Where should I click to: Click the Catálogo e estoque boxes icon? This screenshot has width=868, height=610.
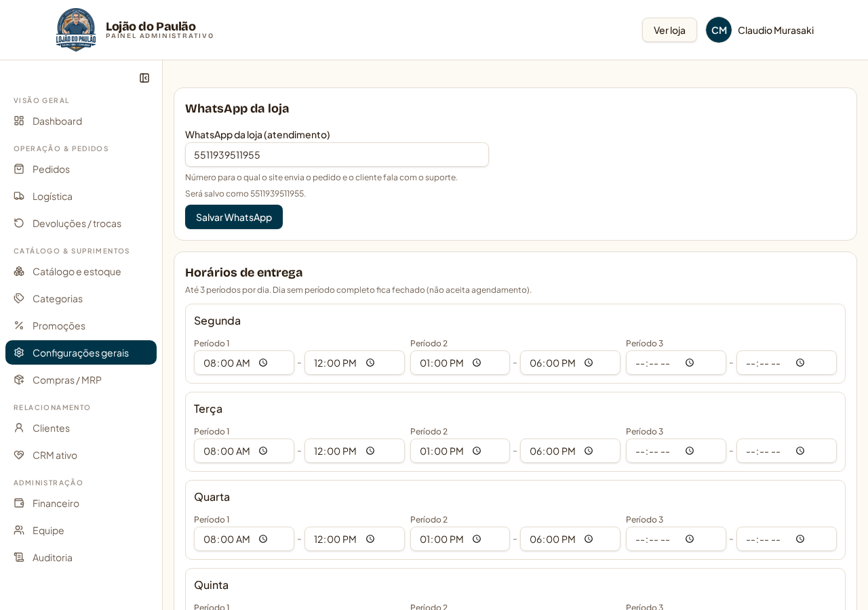coord(19,271)
